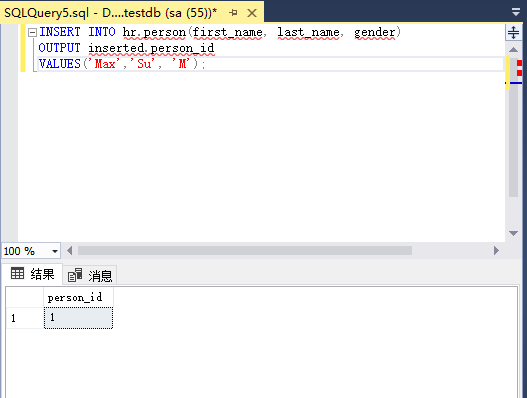Pin the SQLQuery5.sql tab
The height and width of the screenshot is (398, 527).
coord(233,13)
